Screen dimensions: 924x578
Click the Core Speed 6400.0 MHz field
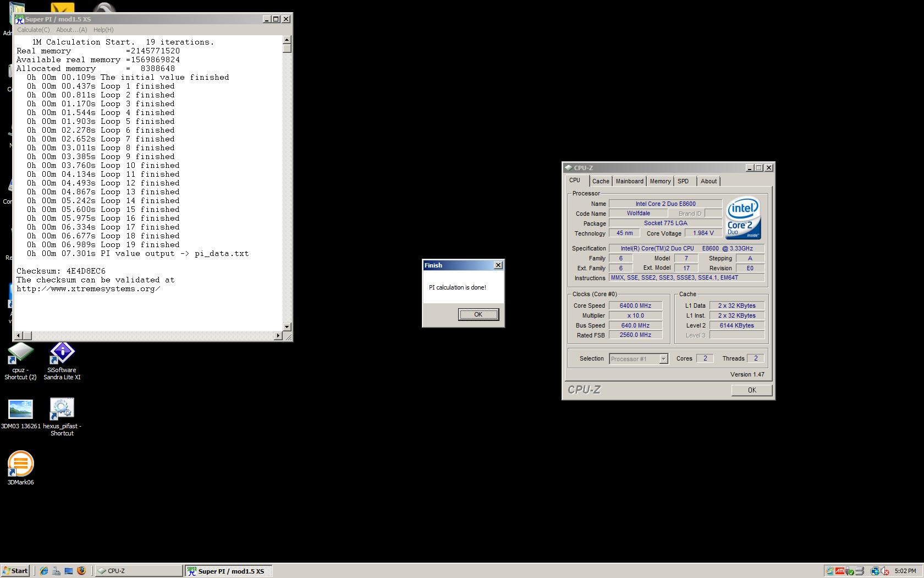tap(635, 306)
